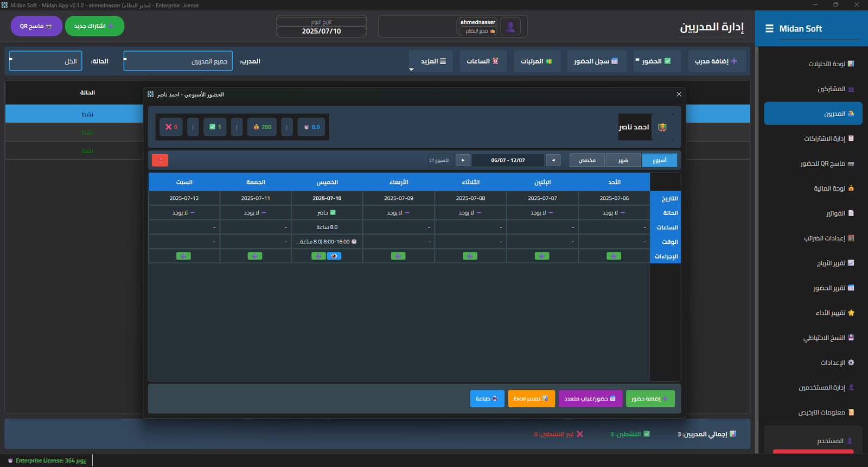
Task: Click the hamburger menu icon beside Midan Soft
Action: pyautogui.click(x=769, y=29)
